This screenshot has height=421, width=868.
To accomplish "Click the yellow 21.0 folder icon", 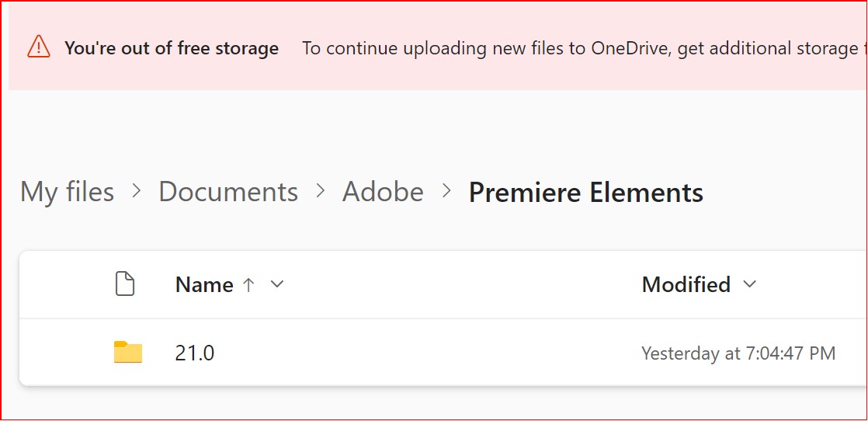I will tap(128, 353).
